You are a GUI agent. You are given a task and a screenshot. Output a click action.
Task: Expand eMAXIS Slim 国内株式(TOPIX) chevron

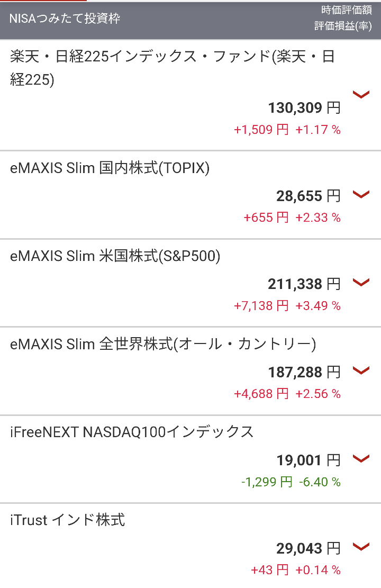coord(360,195)
